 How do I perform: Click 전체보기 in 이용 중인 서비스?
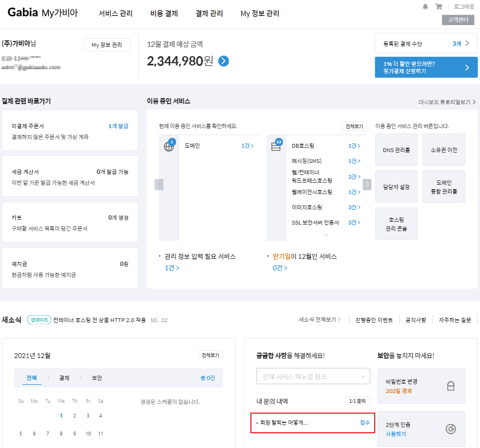(x=355, y=126)
